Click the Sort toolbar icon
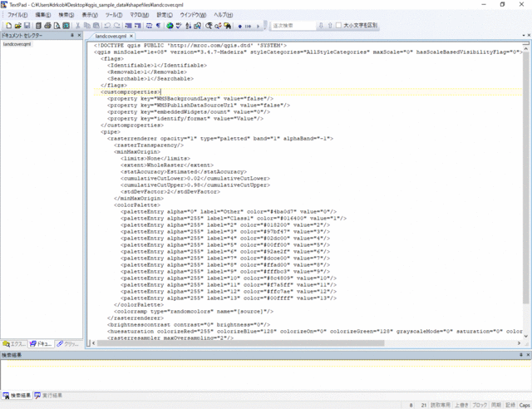This screenshot has height=409, width=532. [188, 26]
